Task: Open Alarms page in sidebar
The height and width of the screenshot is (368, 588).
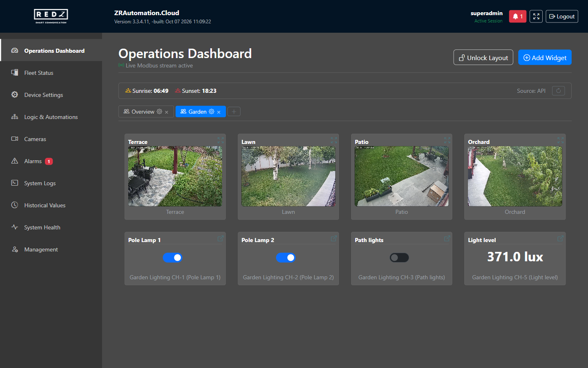Action: coord(51,161)
